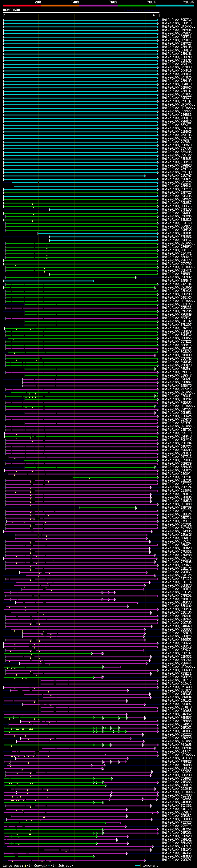Open hit UniRef100_Q84MF0
This screenshot has height=868, width=197.
tap(177, 247)
